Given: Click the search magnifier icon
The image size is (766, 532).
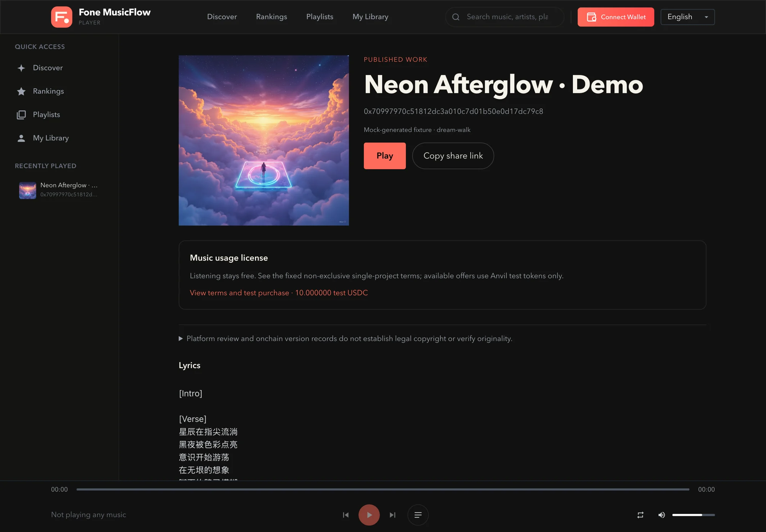Looking at the screenshot, I should (456, 17).
